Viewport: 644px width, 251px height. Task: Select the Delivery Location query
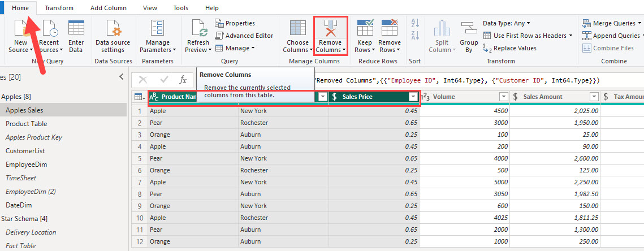click(x=63, y=232)
